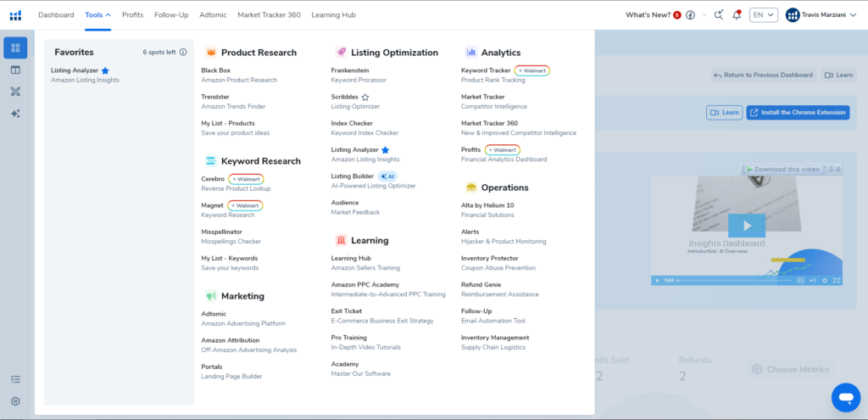Toggle the favorite star next to Scribbles
The image size is (868, 420).
point(364,97)
